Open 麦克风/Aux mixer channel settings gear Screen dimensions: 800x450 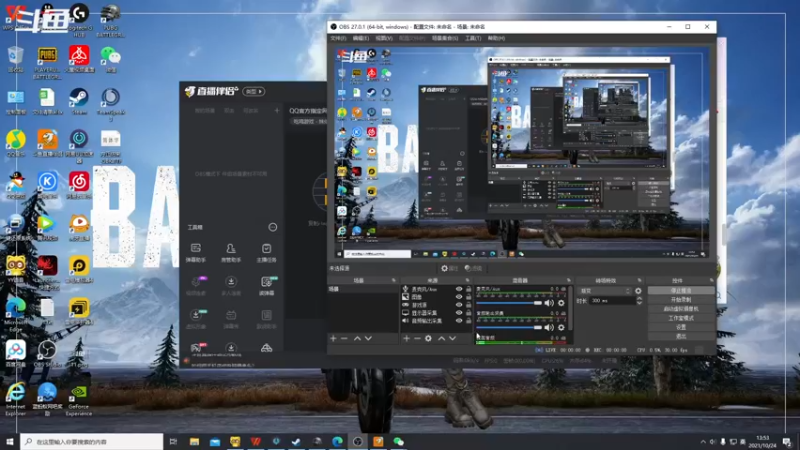[x=561, y=303]
